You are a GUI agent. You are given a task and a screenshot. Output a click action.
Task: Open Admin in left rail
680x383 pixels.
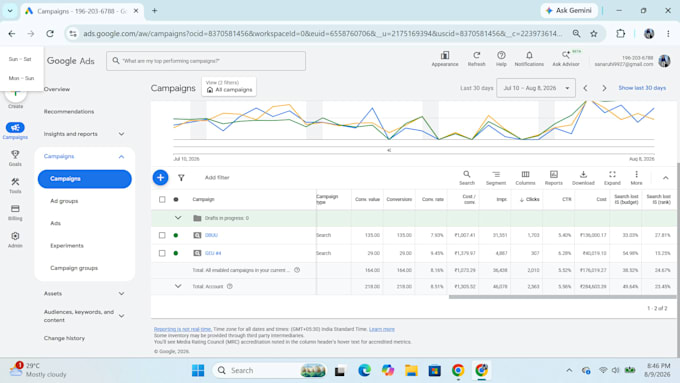(15, 239)
